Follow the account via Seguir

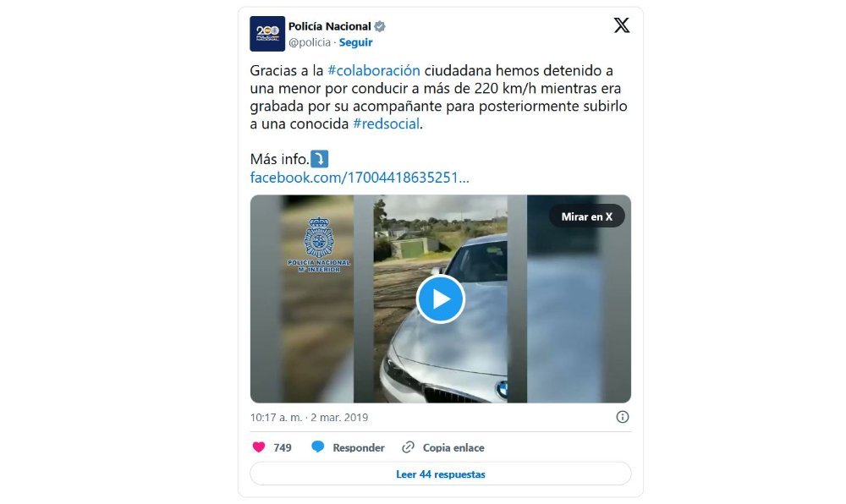pos(355,42)
